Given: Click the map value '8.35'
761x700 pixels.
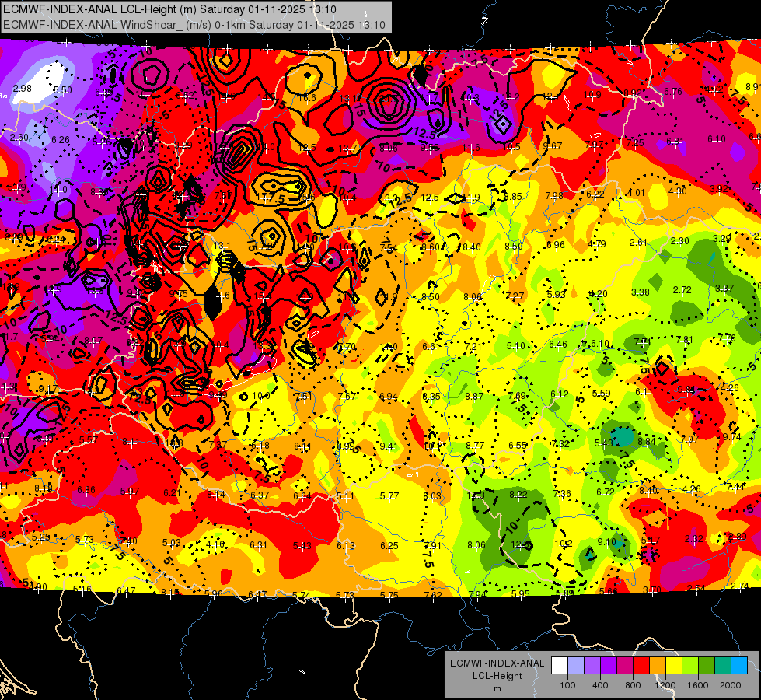Looking at the screenshot, I should pyautogui.click(x=431, y=397).
